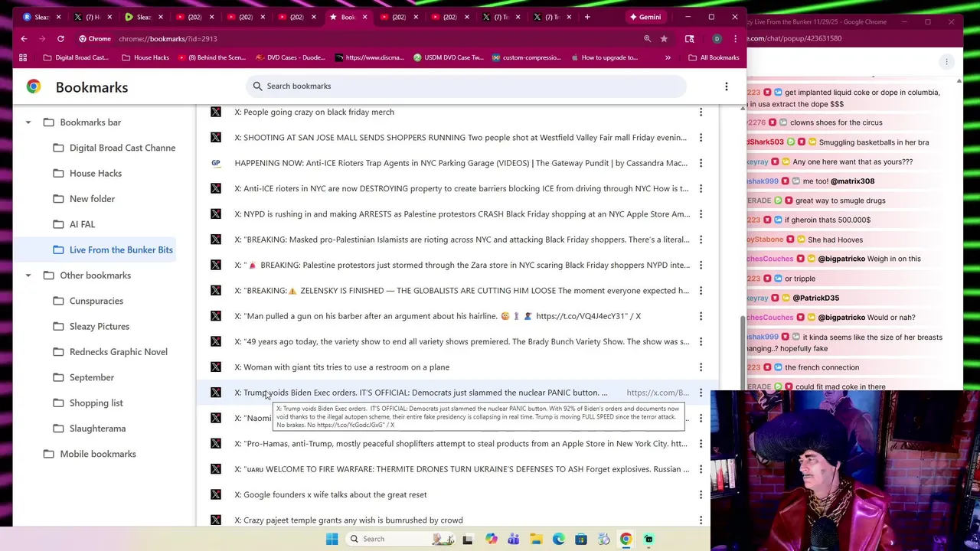
Task: Select the Rednecks Graphic Novel folder
Action: [110, 352]
